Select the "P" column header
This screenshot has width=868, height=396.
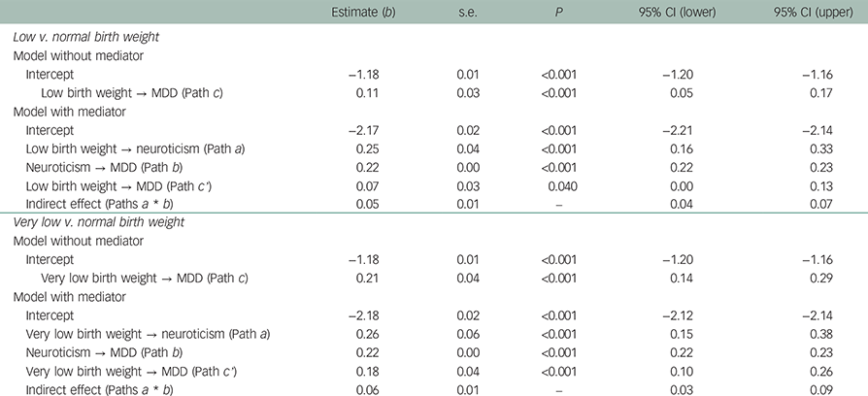click(556, 12)
